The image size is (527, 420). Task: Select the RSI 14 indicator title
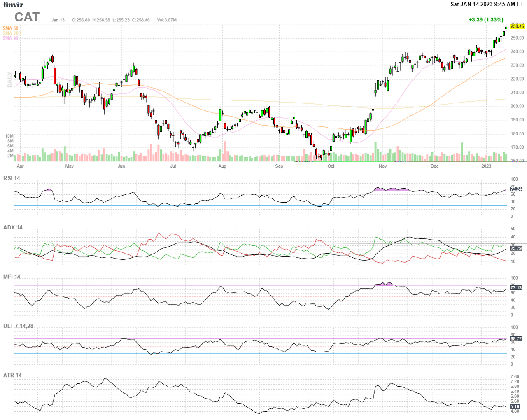tap(12, 178)
